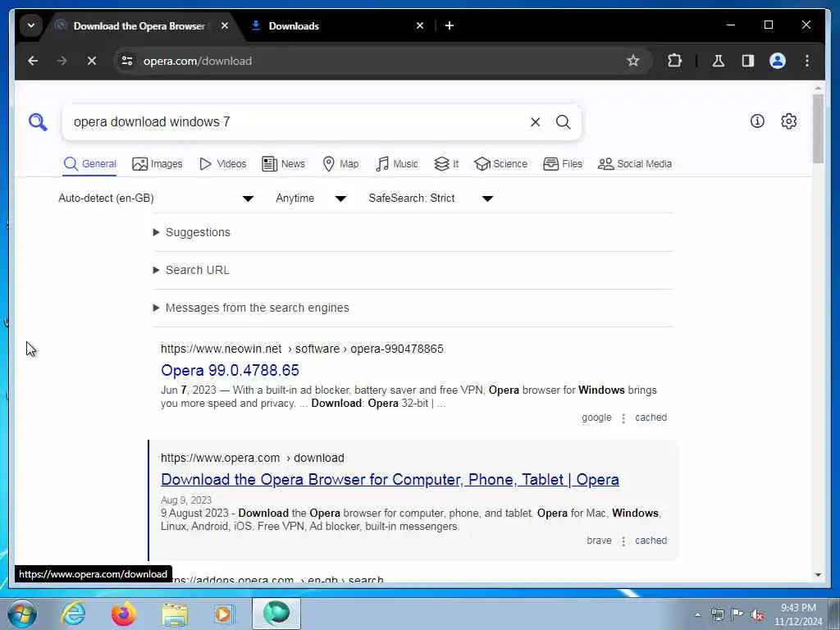
Task: Open Action Center flag tray icon
Action: [737, 615]
